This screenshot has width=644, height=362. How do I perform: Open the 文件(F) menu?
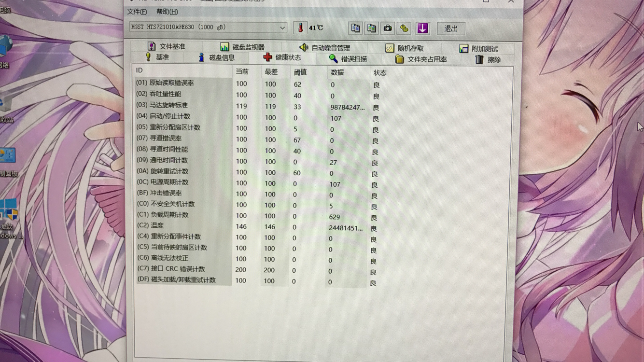click(x=137, y=12)
